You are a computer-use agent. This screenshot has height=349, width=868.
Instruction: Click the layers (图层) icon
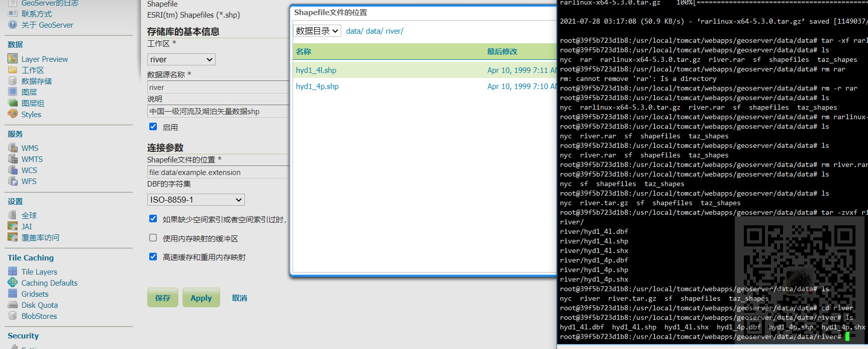pos(13,92)
